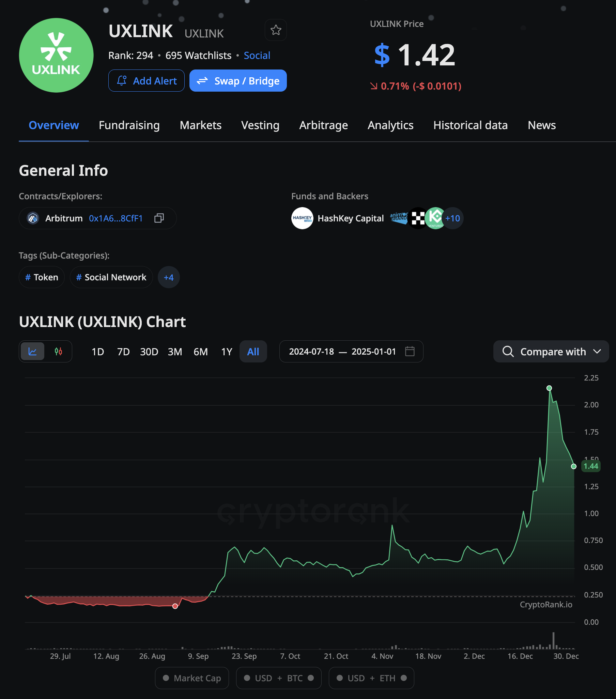The width and height of the screenshot is (616, 699).
Task: Open Animoca Brands backer logo
Action: tap(399, 218)
